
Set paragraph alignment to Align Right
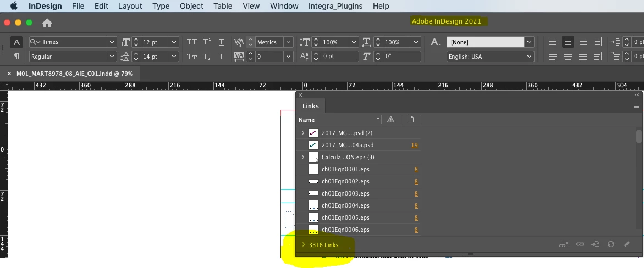coord(582,42)
